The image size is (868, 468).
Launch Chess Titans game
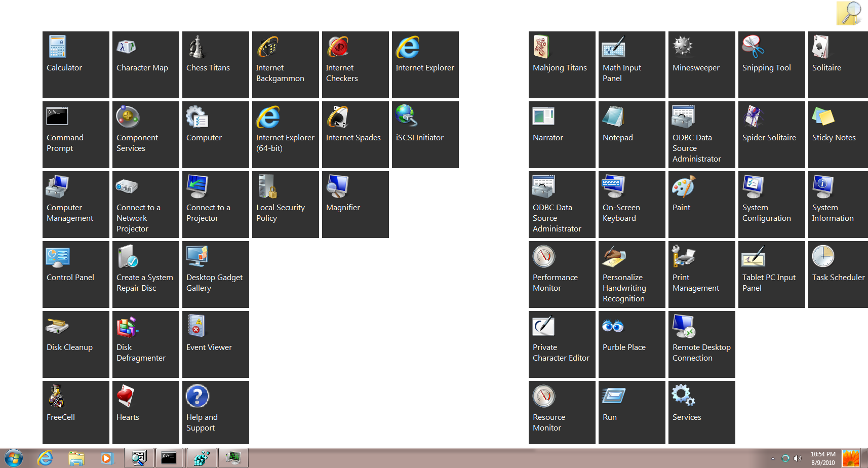[x=215, y=64]
